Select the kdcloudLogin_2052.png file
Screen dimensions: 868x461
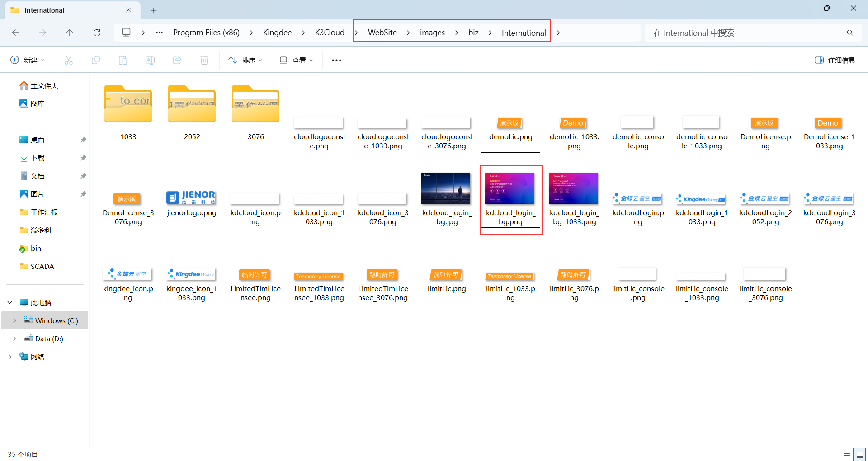pos(766,209)
